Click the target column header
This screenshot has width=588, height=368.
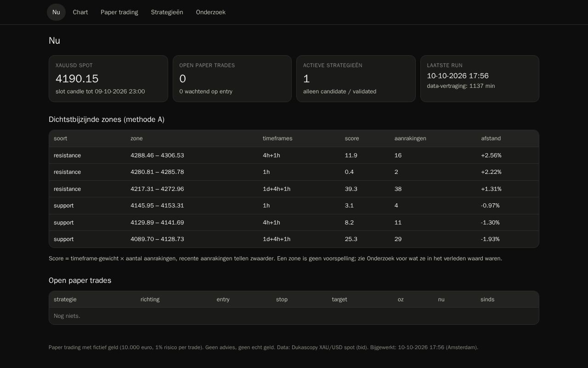click(x=339, y=299)
